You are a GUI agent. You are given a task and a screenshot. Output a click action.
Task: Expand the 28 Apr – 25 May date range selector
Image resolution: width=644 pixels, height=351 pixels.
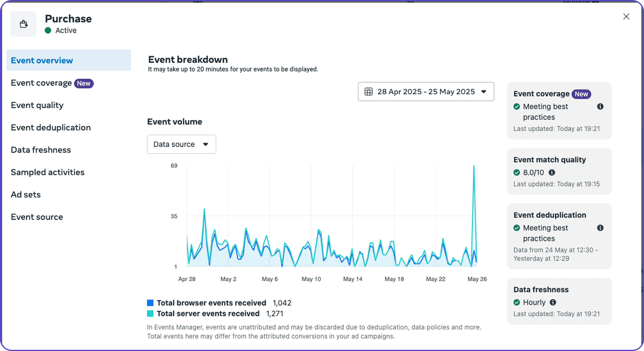pyautogui.click(x=426, y=92)
